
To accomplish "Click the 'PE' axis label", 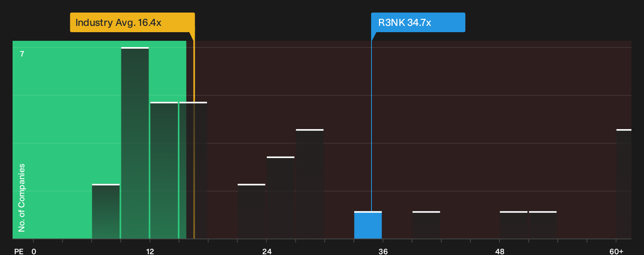I will pos(19,251).
